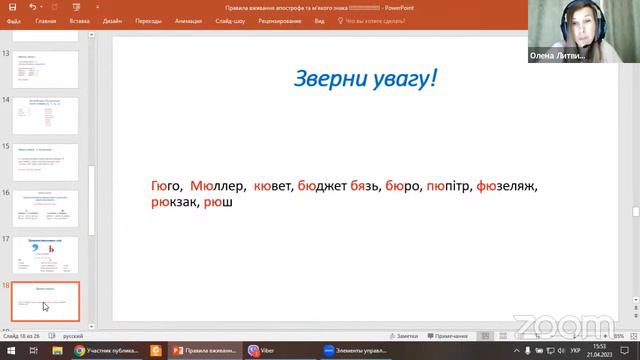The image size is (640, 360).
Task: Click the 'Что вы хотите сделать?' search box
Action: 371,21
